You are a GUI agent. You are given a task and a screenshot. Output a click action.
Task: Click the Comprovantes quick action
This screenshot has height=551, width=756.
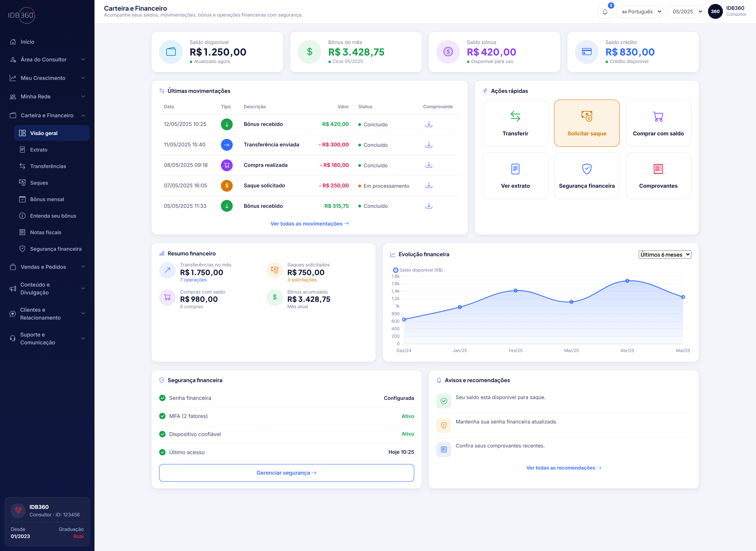click(x=658, y=176)
